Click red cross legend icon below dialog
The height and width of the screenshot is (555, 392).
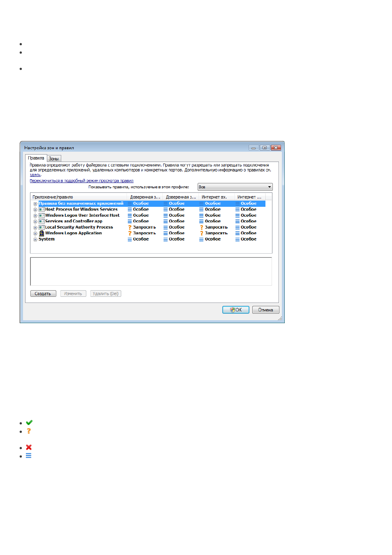[x=29, y=447]
